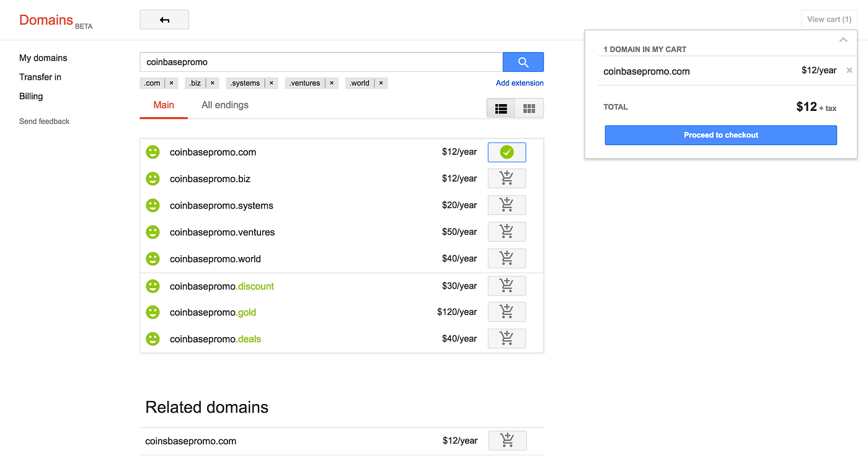Add coinsbasepromo.com related domain to cart

tap(507, 441)
